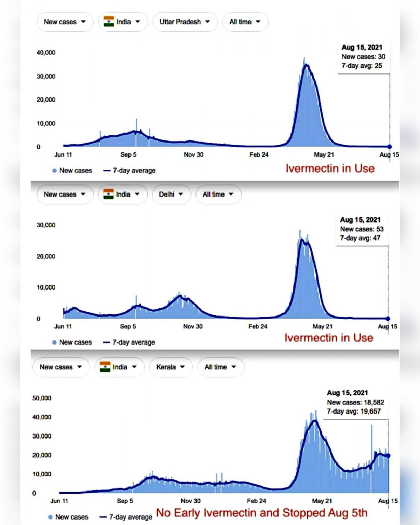Click the Aug 15, 2021 tooltip on Kerala chart

point(355,402)
